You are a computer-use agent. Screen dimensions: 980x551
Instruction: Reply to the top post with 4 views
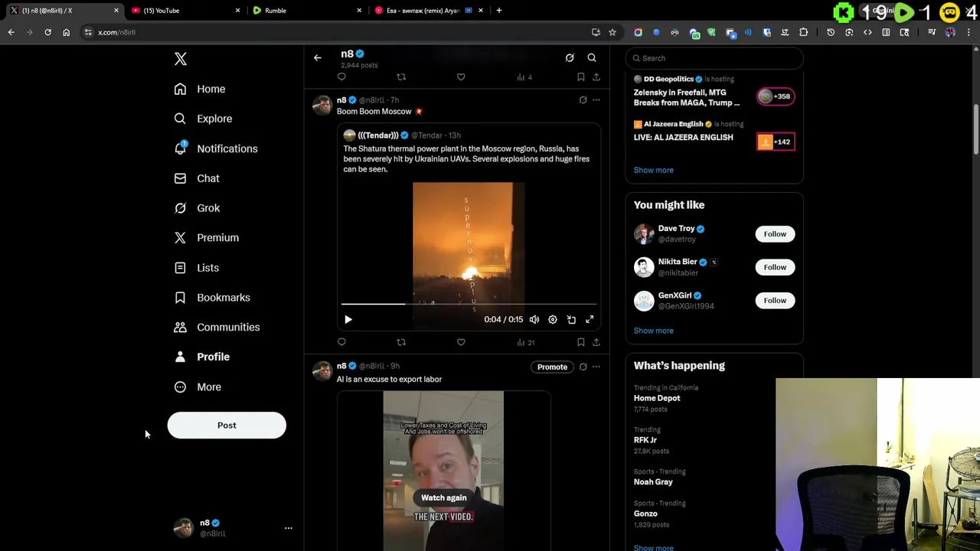341,77
